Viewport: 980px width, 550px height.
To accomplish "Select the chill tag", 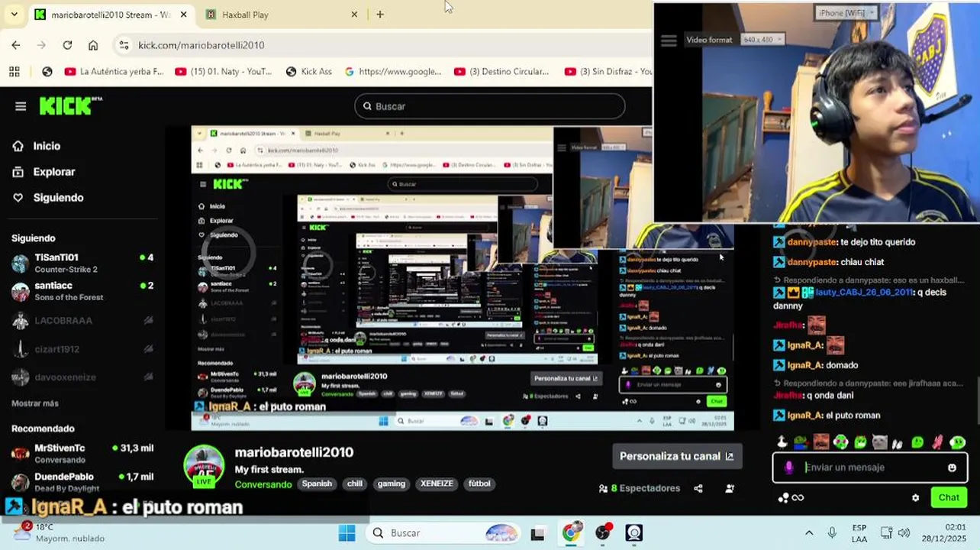I will [355, 484].
